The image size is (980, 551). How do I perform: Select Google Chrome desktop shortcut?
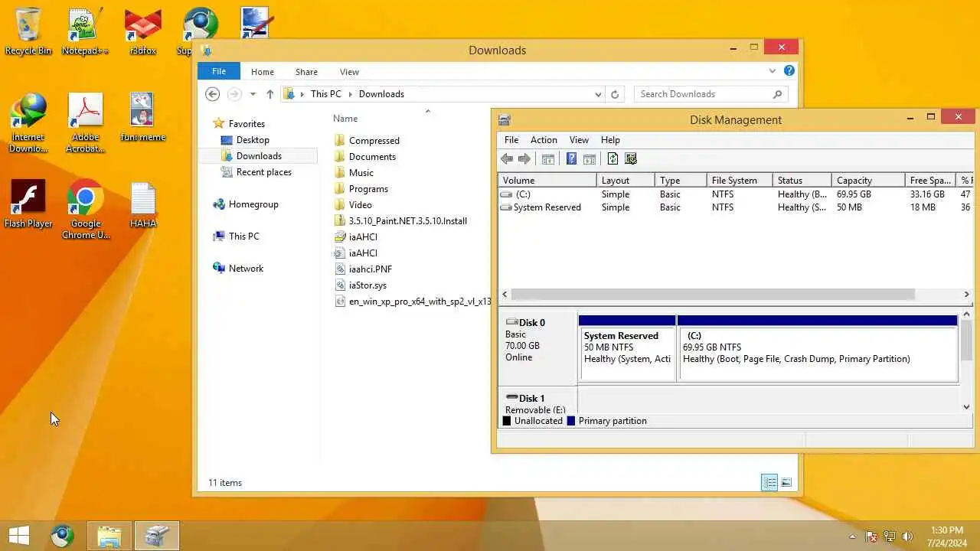tap(86, 210)
